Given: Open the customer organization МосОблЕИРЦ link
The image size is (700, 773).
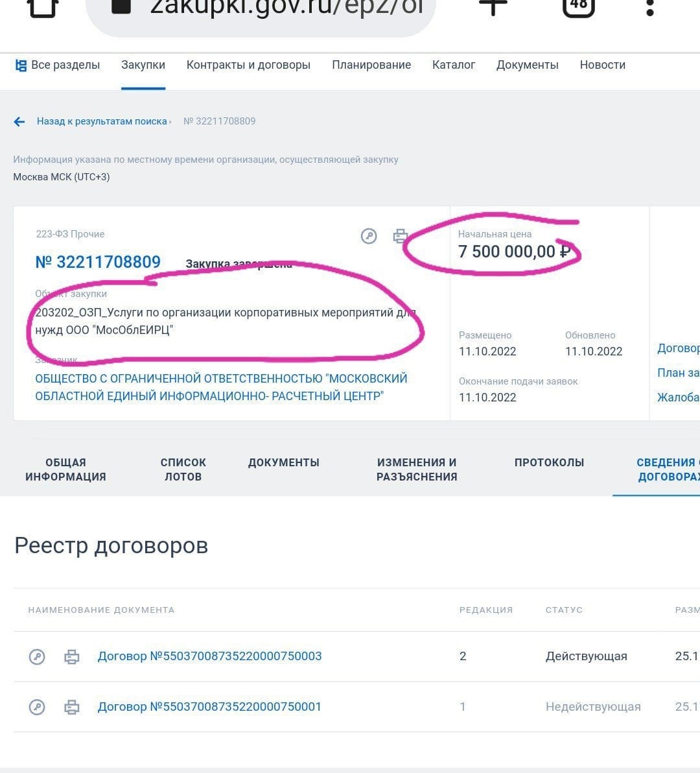Looking at the screenshot, I should pyautogui.click(x=221, y=387).
